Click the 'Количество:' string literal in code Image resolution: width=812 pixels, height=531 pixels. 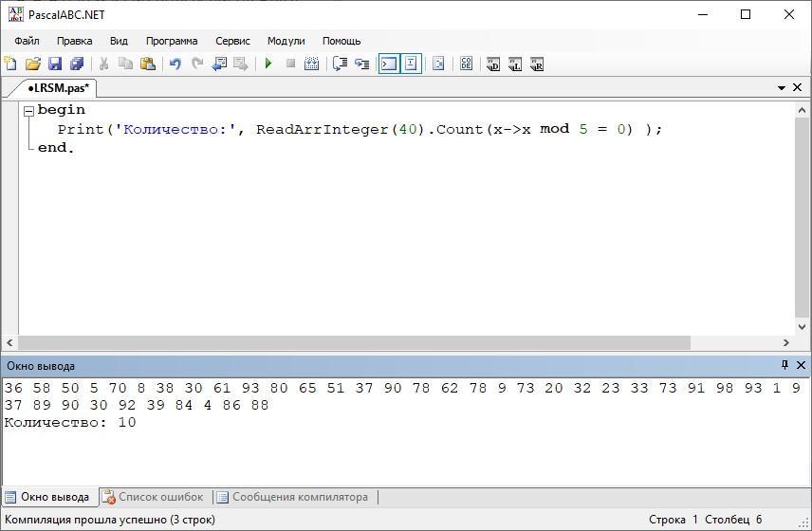175,129
